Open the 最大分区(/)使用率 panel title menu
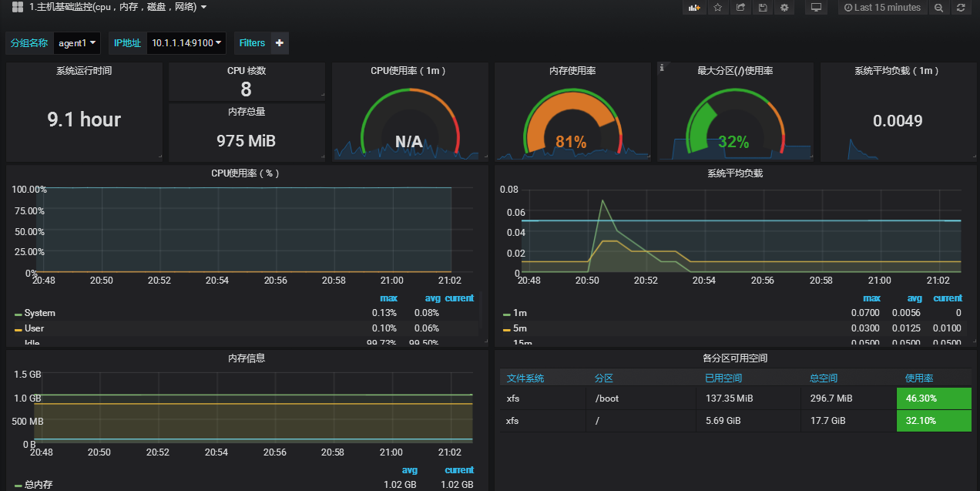Image resolution: width=980 pixels, height=491 pixels. pos(735,71)
